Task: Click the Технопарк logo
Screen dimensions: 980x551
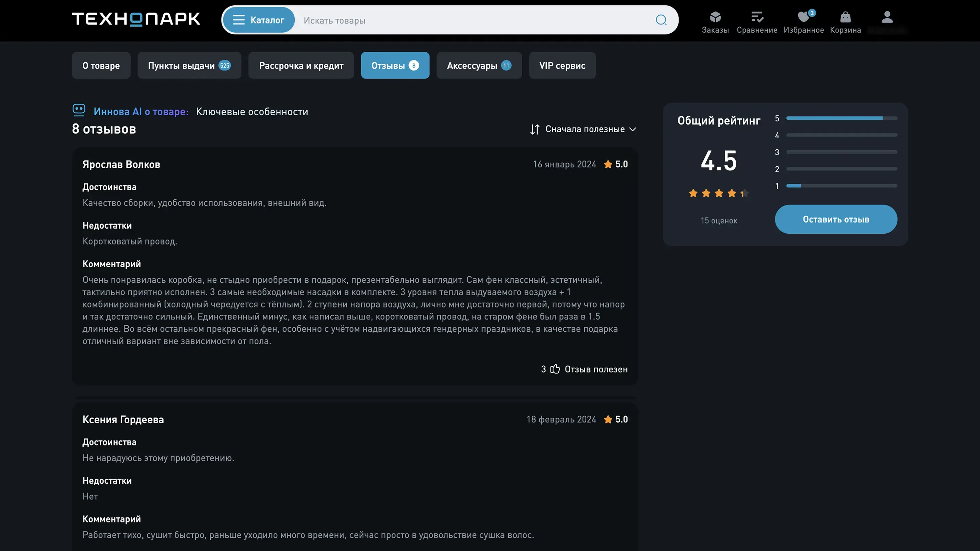Action: coord(136,19)
